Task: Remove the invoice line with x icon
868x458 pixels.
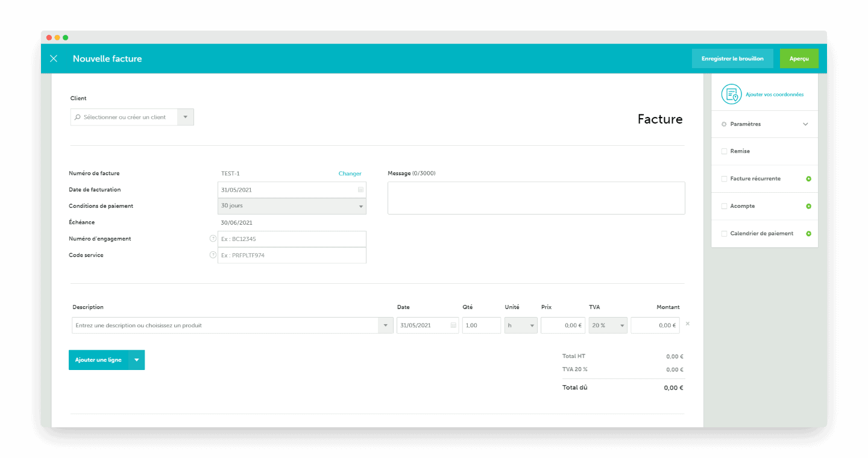Action: [x=688, y=324]
